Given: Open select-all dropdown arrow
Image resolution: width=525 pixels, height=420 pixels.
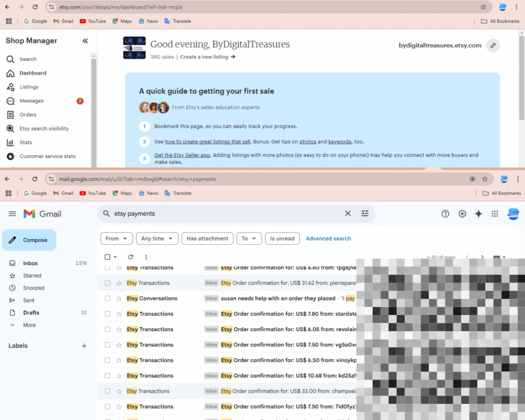Looking at the screenshot, I should [115, 257].
